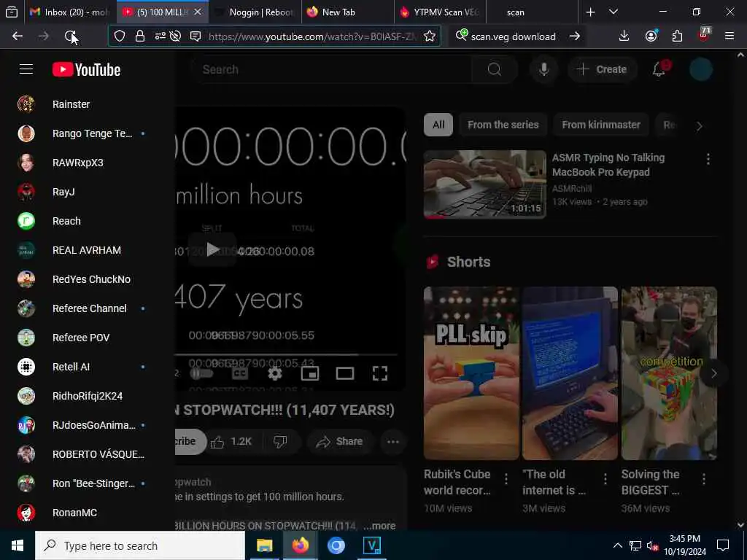Open a new Firefox tab

coord(590,12)
